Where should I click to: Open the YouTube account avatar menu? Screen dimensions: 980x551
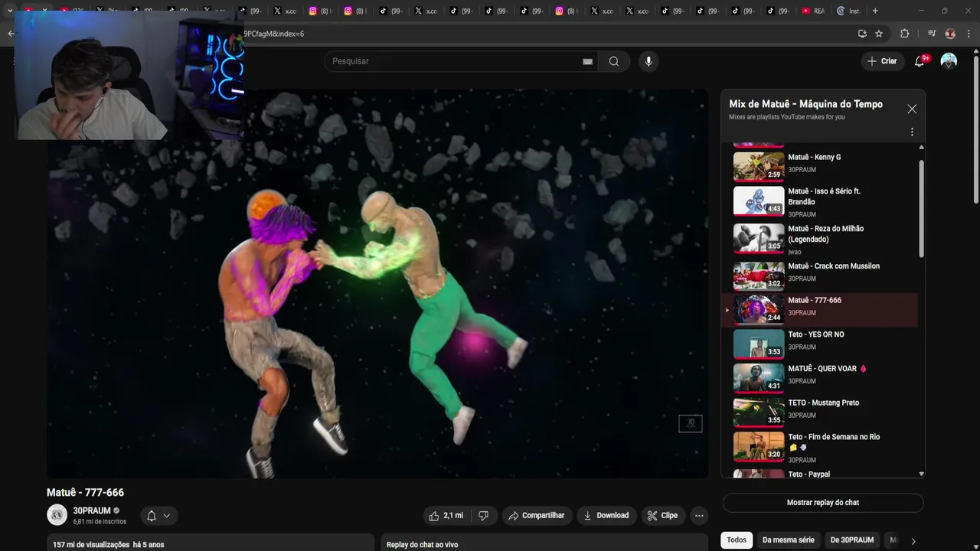[x=949, y=61]
